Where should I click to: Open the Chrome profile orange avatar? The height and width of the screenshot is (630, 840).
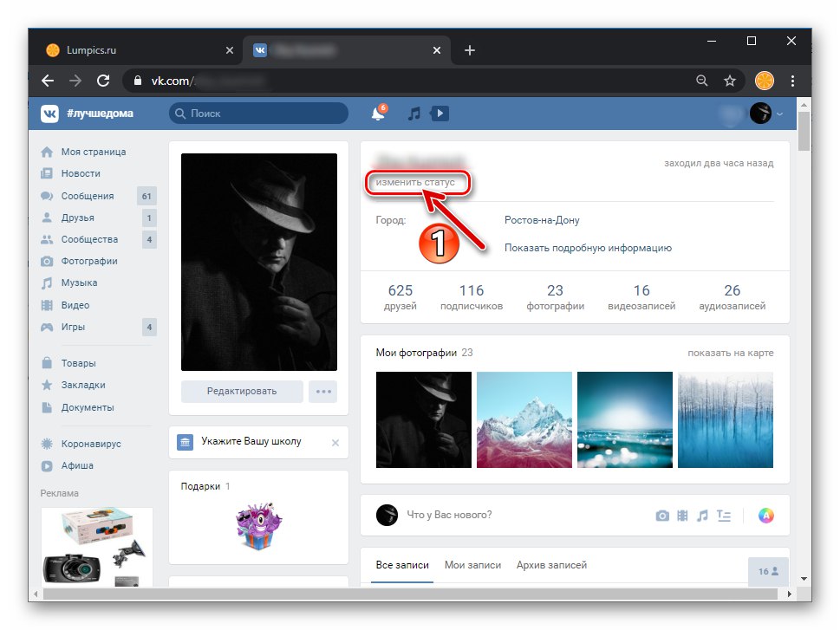[765, 81]
